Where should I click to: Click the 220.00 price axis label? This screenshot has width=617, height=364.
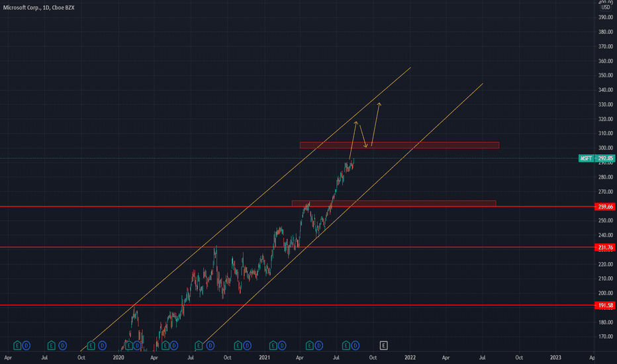[606, 264]
